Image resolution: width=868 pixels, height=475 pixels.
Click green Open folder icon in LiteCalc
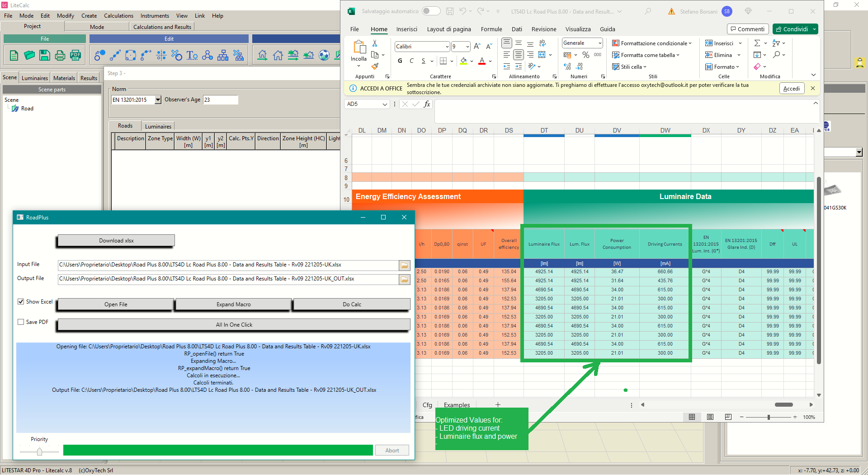[x=29, y=55]
